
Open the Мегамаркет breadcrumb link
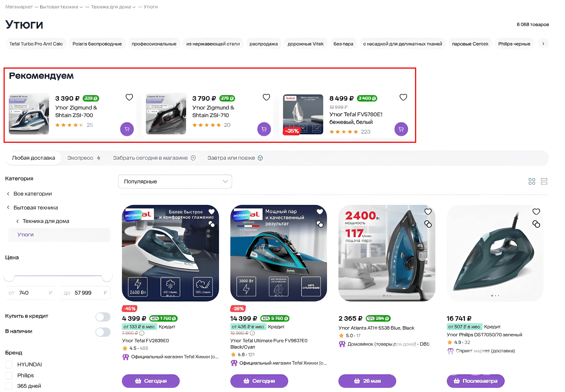pyautogui.click(x=19, y=7)
